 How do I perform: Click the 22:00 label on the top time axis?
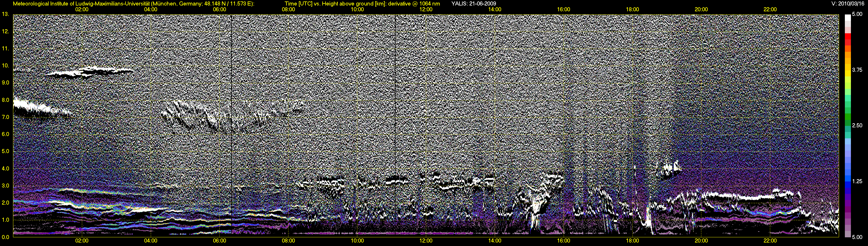(x=770, y=10)
